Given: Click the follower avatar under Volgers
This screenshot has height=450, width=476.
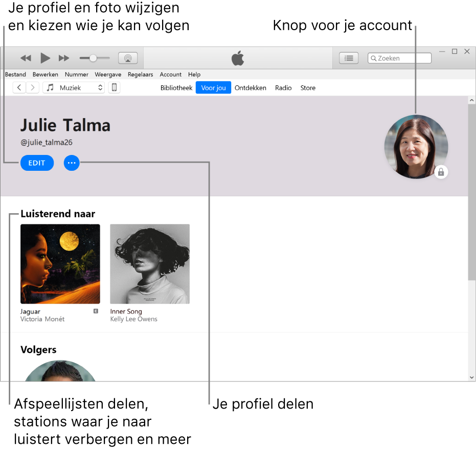Looking at the screenshot, I should click(60, 371).
